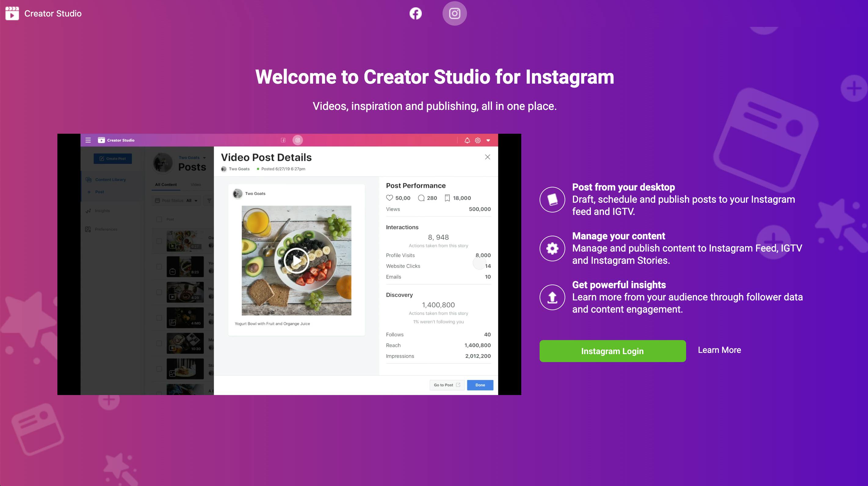Screen dimensions: 868x486
Task: Click the Learn More link
Action: click(720, 350)
